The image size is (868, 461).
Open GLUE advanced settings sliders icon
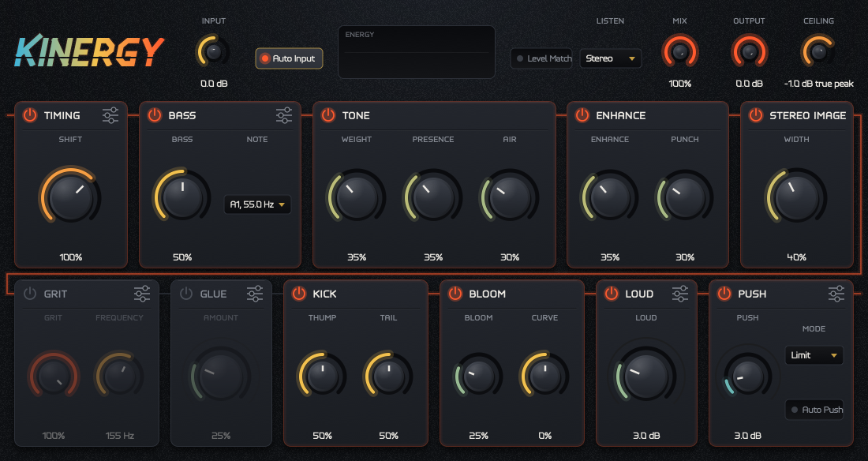tap(255, 294)
